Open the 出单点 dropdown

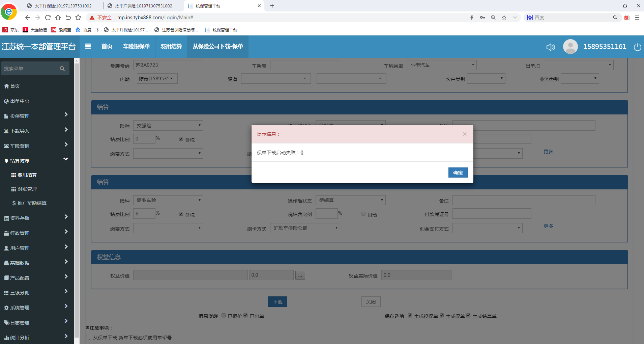[579, 65]
